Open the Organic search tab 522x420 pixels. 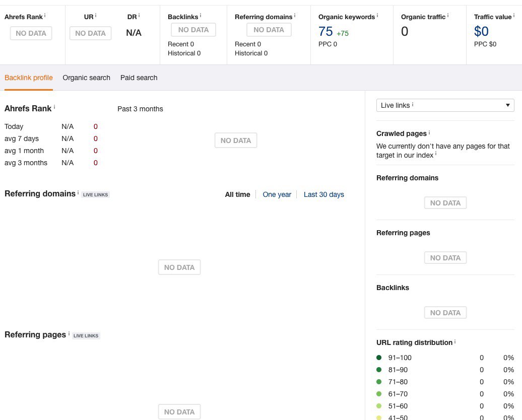86,78
